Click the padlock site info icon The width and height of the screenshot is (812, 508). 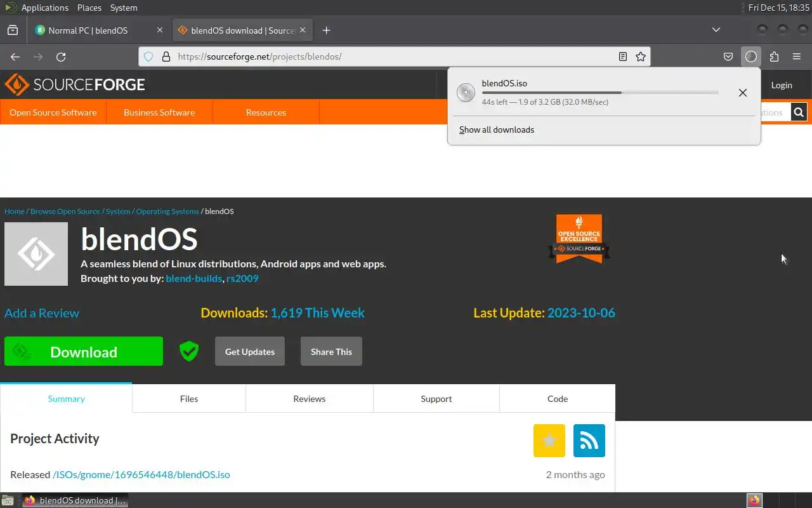pos(166,57)
